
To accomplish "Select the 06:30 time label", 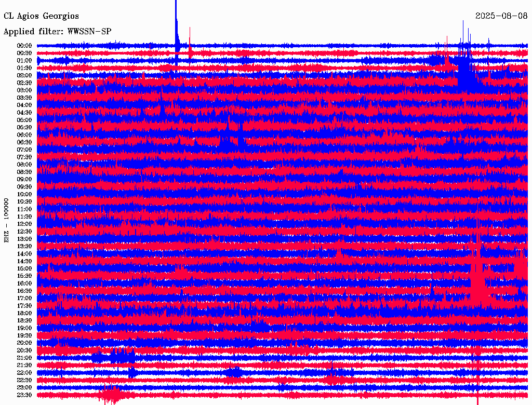I will click(x=24, y=142).
